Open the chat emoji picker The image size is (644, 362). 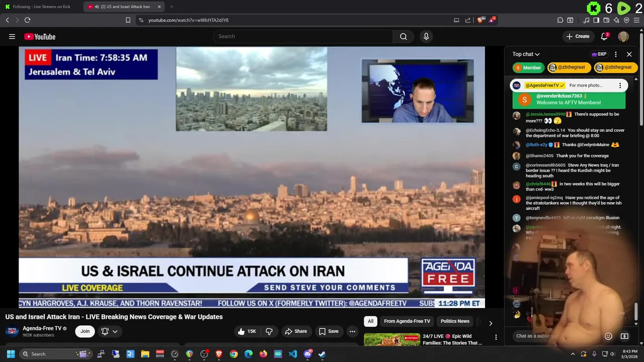coord(608,336)
